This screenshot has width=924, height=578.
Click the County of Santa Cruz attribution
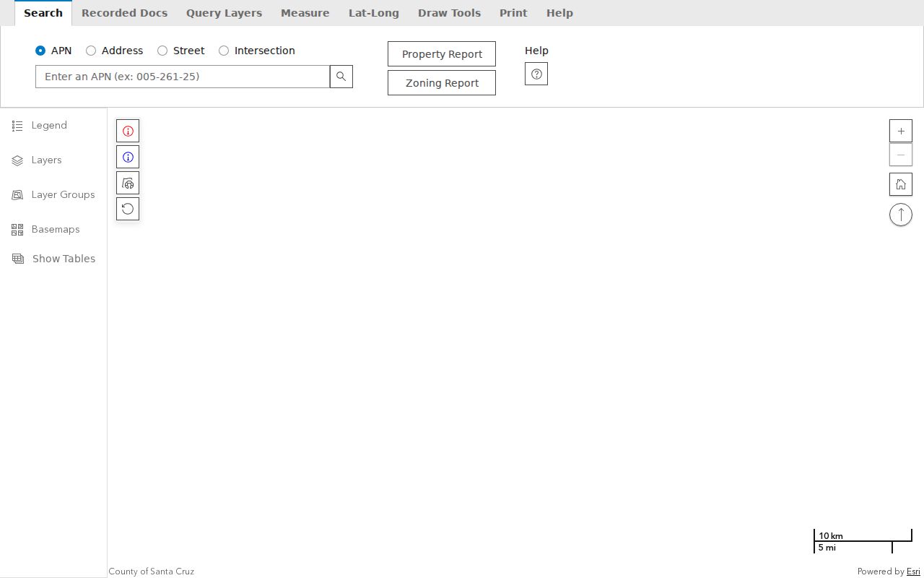[152, 571]
